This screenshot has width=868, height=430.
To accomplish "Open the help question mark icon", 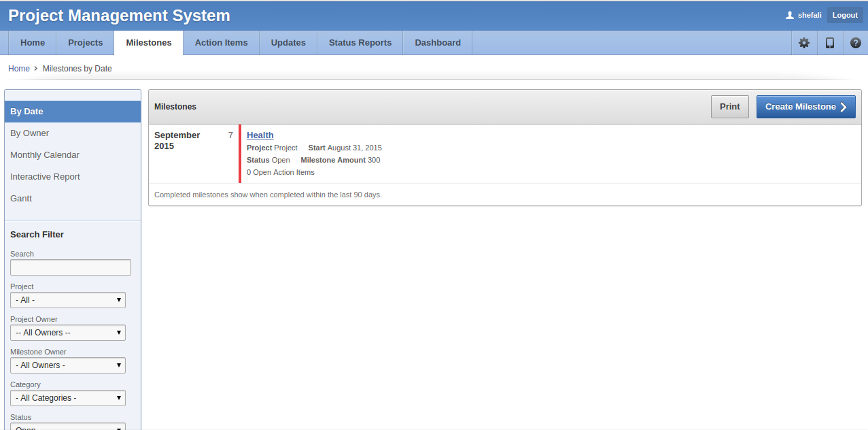I will (856, 43).
